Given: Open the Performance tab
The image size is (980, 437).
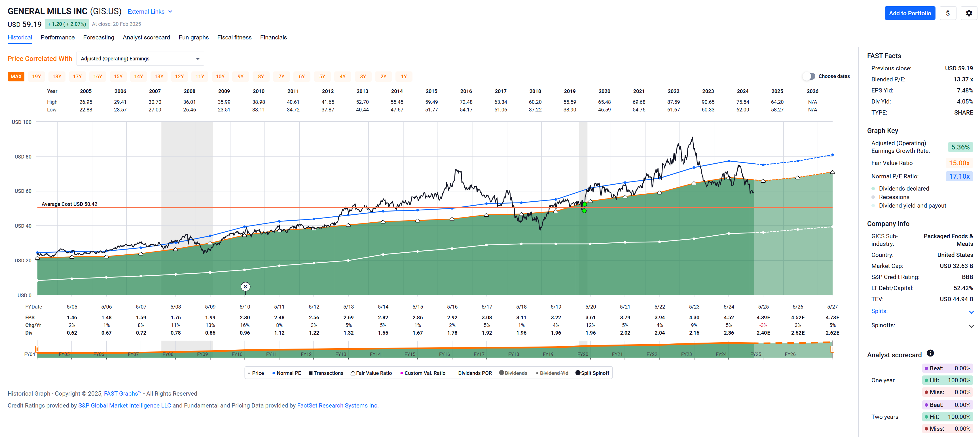Looking at the screenshot, I should click(58, 37).
